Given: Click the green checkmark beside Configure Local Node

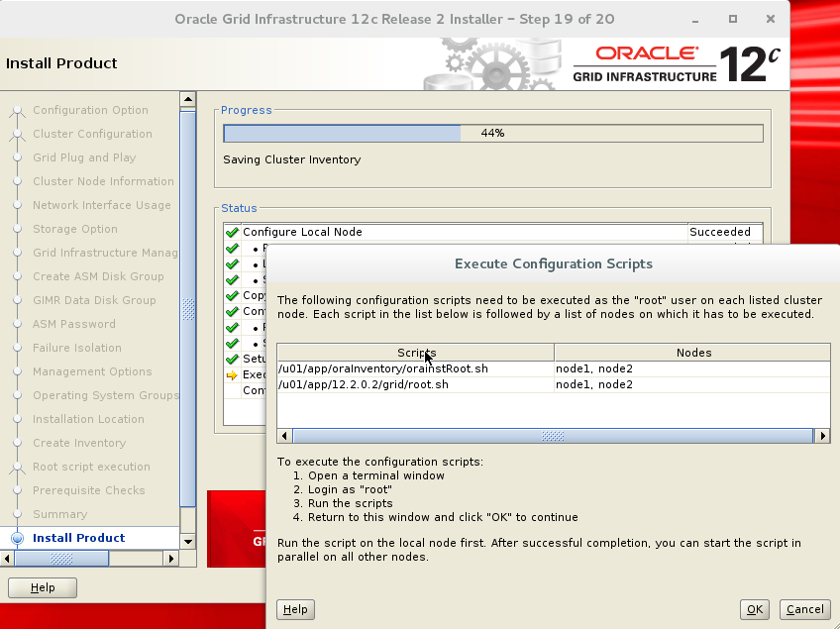Looking at the screenshot, I should tap(231, 232).
